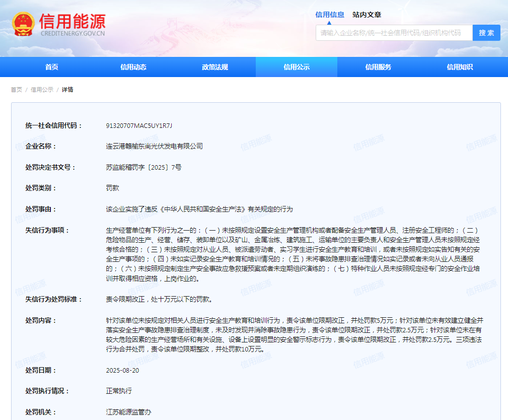Viewport: 508px width, 420px height.
Task: Click the credit code 91320707MAC5UY1R7J
Action: pos(139,126)
